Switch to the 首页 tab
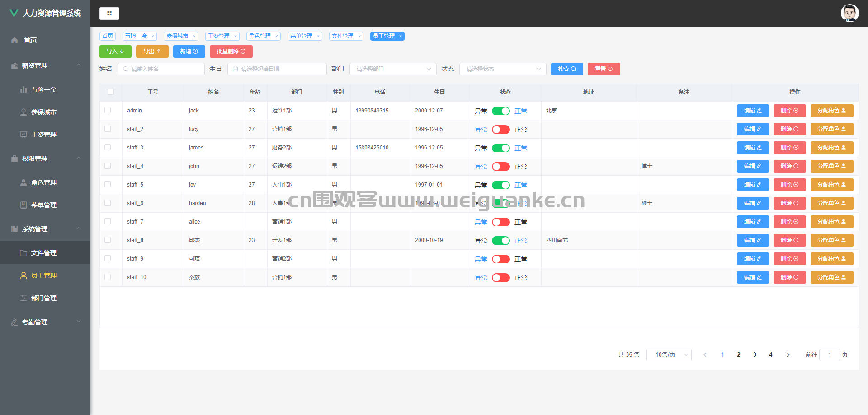The image size is (868, 415). pos(108,36)
